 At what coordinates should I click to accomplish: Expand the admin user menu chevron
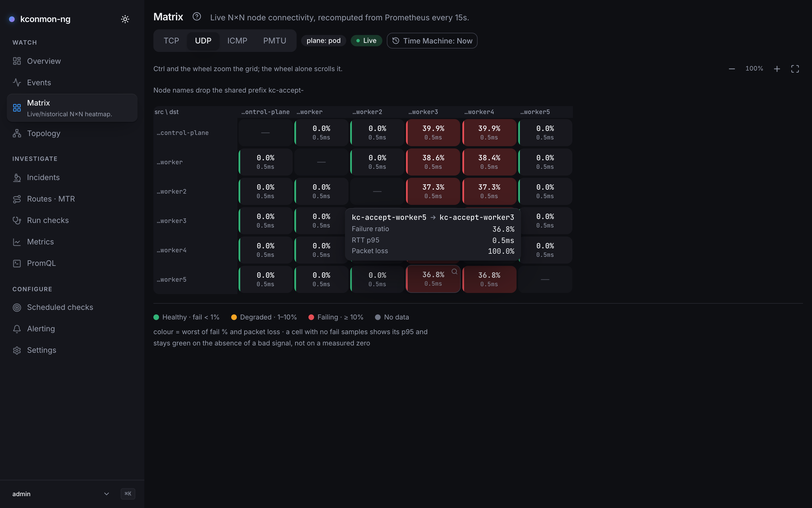106,494
